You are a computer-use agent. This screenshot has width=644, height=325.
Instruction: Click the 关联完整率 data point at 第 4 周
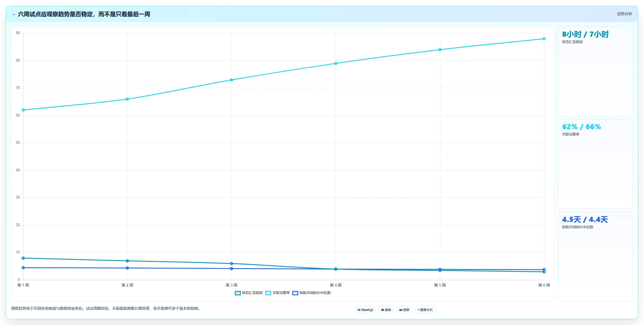coord(336,63)
